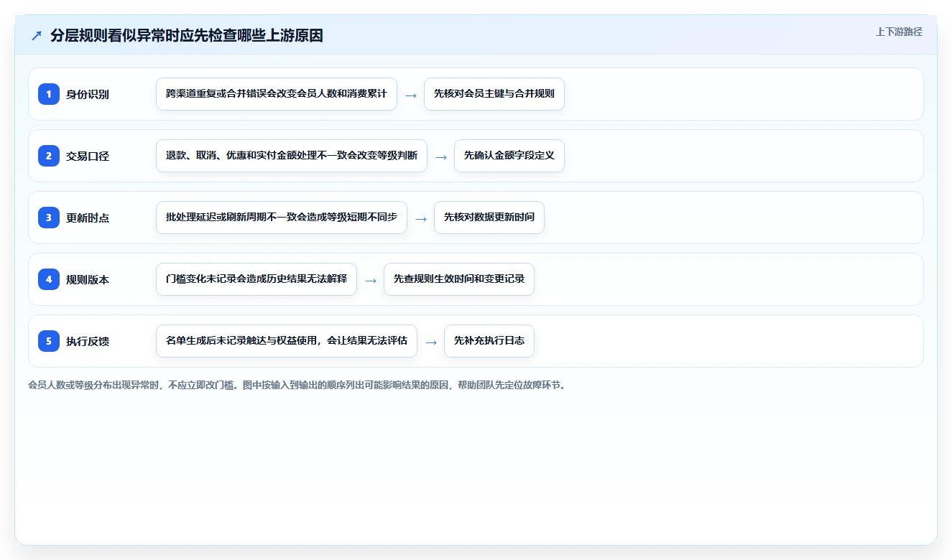This screenshot has height=560, width=952.
Task: Click the arrow icon beside the title
Action: coord(36,35)
